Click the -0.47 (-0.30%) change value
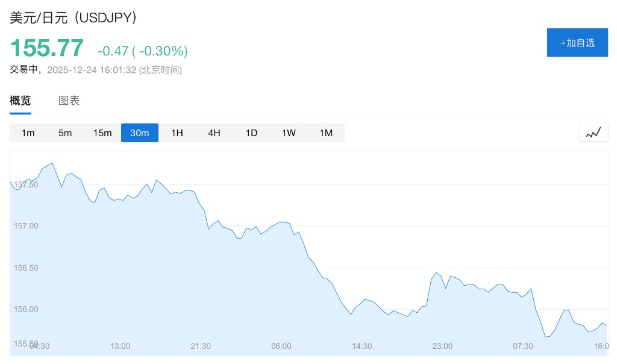This screenshot has height=364, width=617. coord(143,51)
